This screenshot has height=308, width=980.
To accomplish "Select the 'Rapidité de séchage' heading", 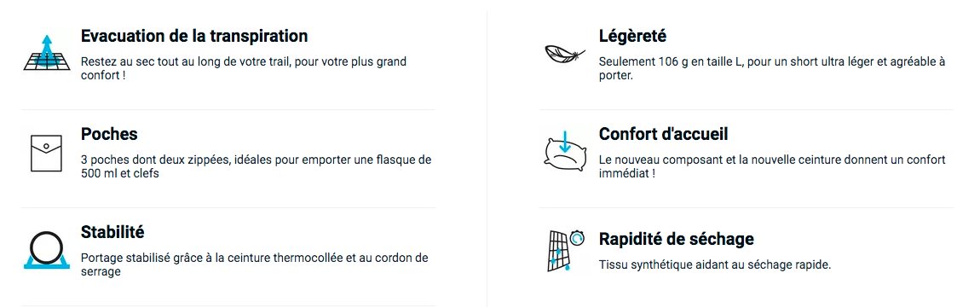I will (x=676, y=239).
